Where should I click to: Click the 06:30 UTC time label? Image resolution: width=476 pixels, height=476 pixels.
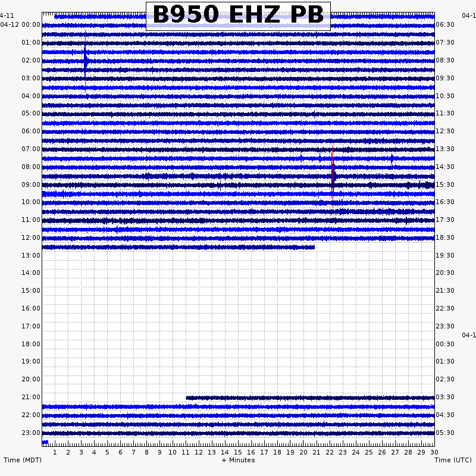pos(445,25)
